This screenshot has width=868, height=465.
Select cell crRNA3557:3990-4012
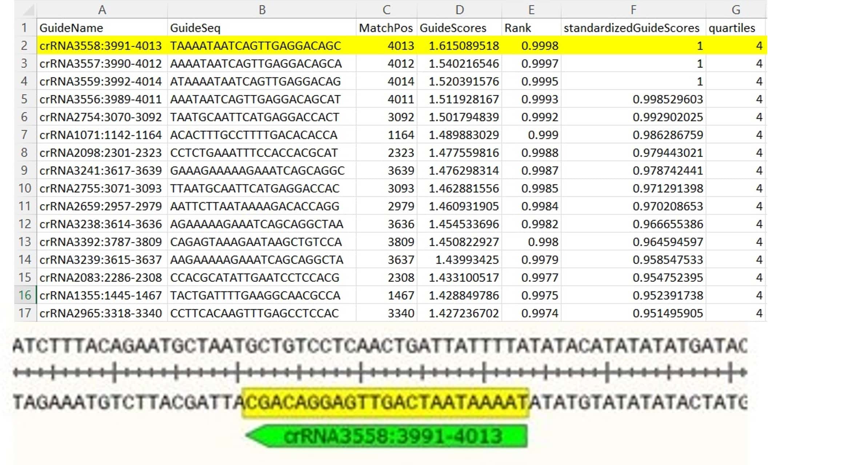102,63
